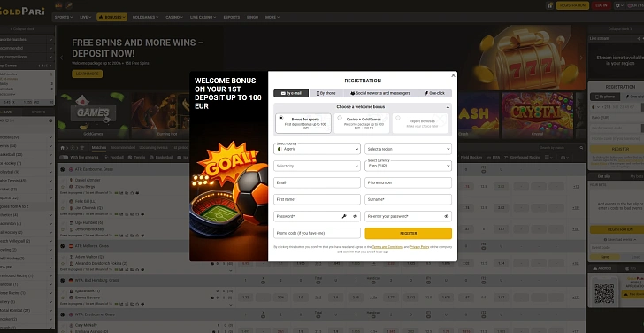The width and height of the screenshot is (644, 333).
Task: Select Reject bonuses radio option
Action: click(397, 118)
